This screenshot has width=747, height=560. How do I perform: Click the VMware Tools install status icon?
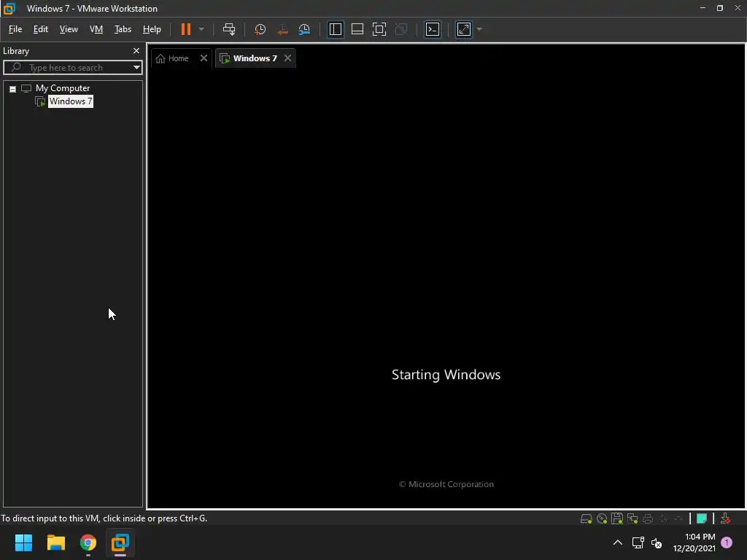[725, 518]
